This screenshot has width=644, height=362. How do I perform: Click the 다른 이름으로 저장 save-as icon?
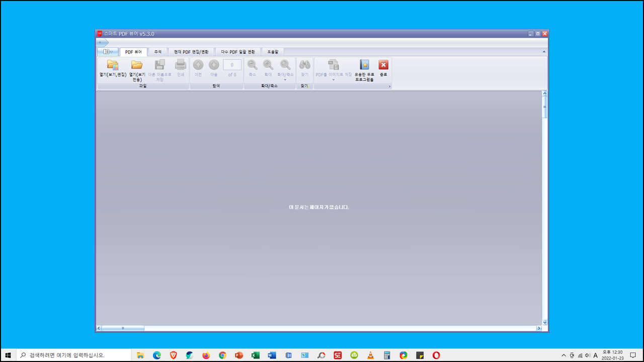159,64
